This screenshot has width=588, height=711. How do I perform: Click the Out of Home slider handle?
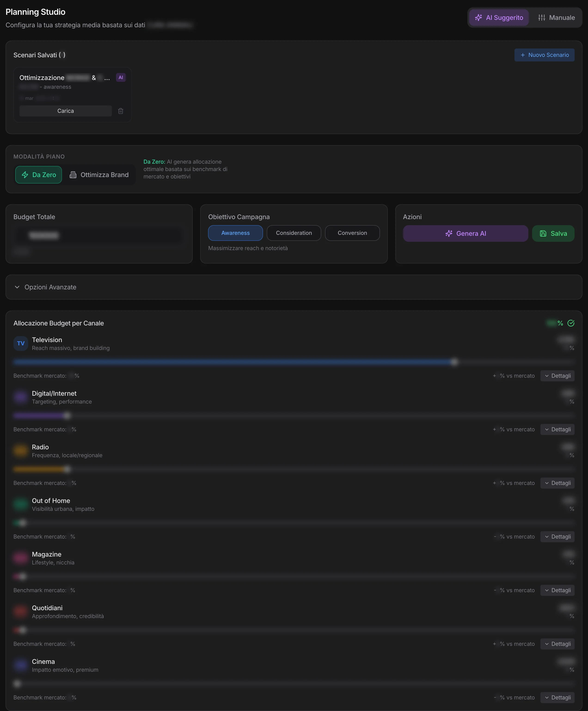[x=22, y=523]
